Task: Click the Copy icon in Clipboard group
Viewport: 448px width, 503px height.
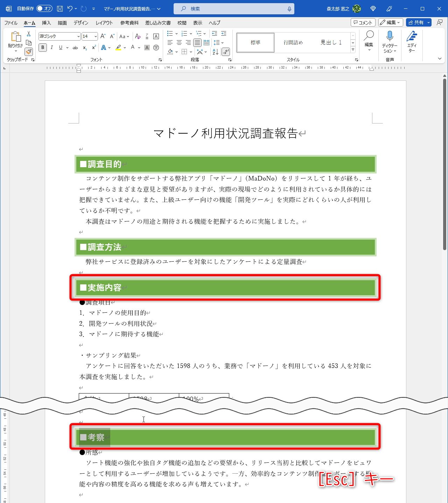Action: click(x=29, y=42)
